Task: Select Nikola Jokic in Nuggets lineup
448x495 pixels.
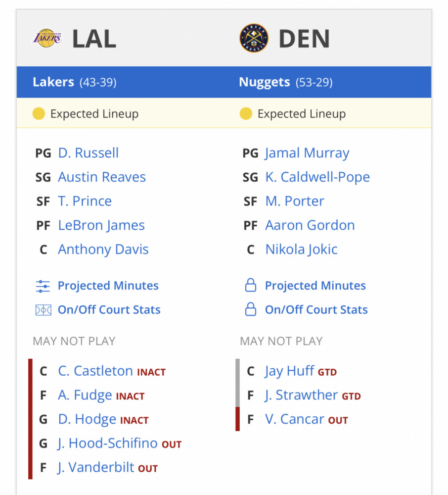Action: [302, 249]
